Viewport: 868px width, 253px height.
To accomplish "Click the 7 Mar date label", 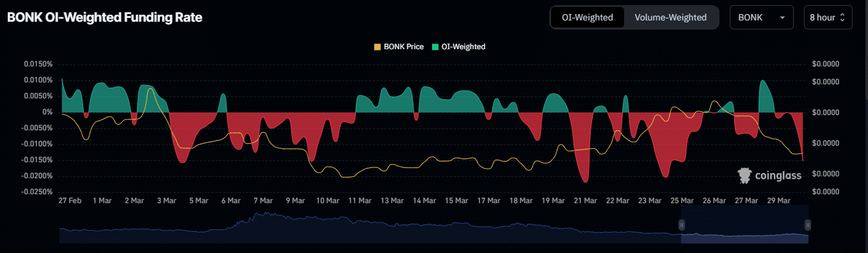I will point(262,201).
